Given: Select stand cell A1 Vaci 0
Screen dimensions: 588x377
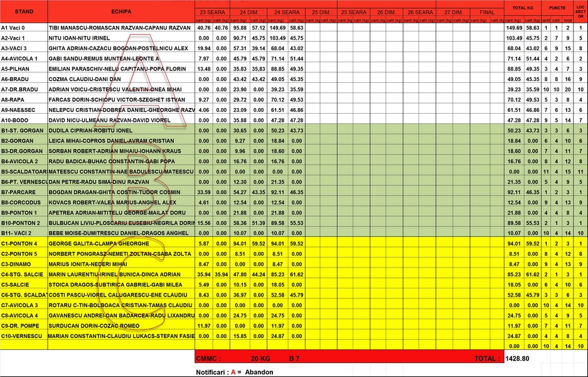Looking at the screenshot, I should (x=24, y=28).
